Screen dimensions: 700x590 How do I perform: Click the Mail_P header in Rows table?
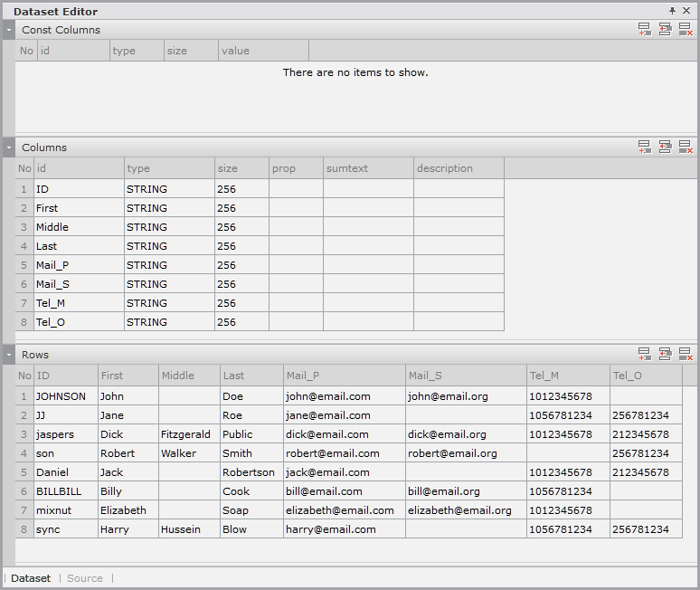pos(303,376)
